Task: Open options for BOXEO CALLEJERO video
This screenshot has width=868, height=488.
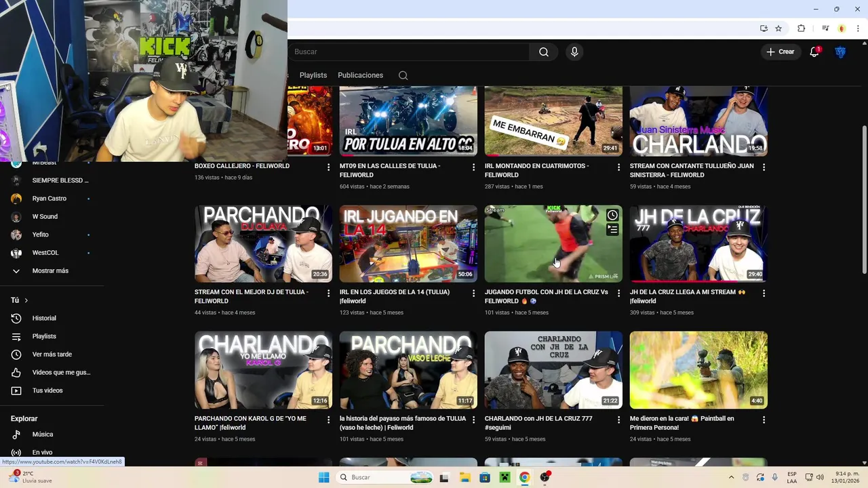Action: [328, 167]
